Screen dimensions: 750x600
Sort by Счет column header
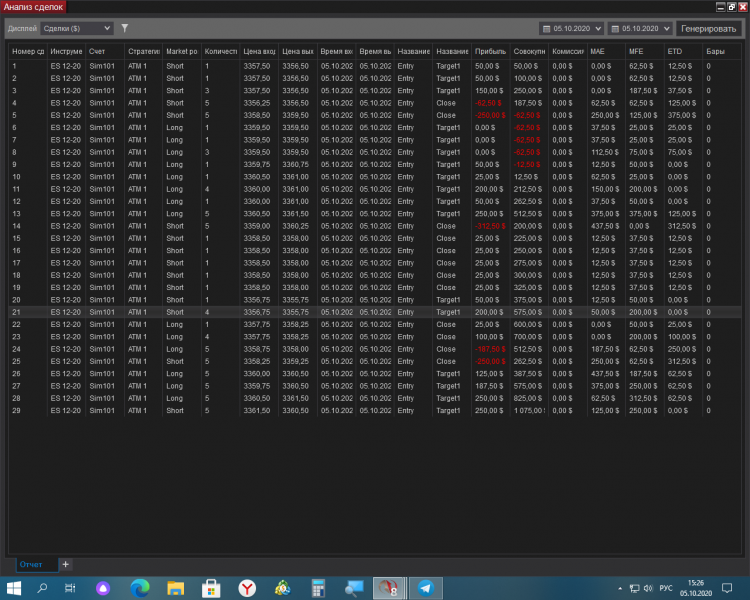pyautogui.click(x=105, y=51)
